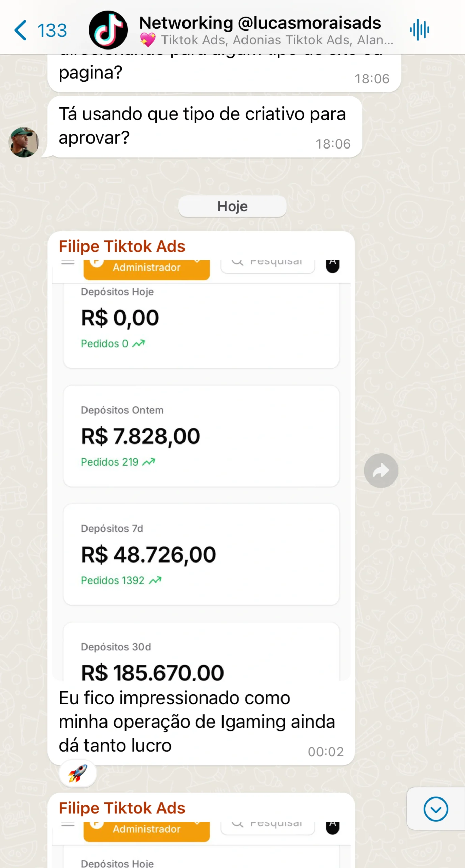Open group info from Networking @lucasmoraisads title
The height and width of the screenshot is (868, 465).
pyautogui.click(x=260, y=23)
